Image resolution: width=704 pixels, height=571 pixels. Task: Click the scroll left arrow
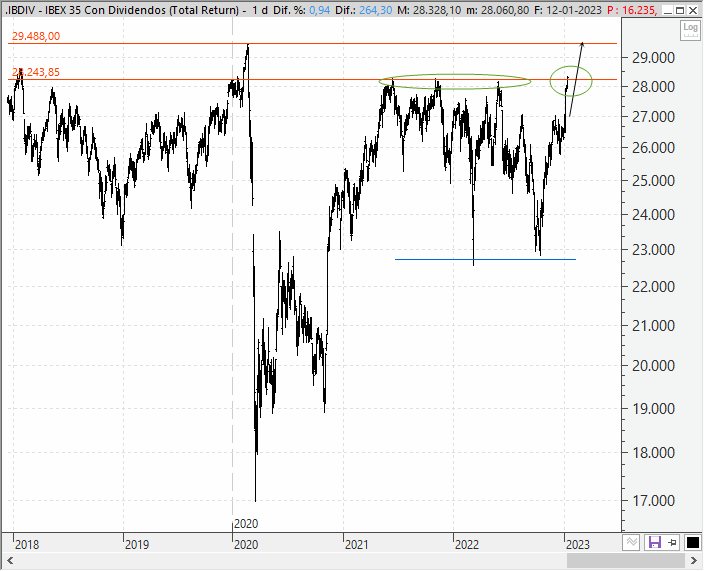9,560
